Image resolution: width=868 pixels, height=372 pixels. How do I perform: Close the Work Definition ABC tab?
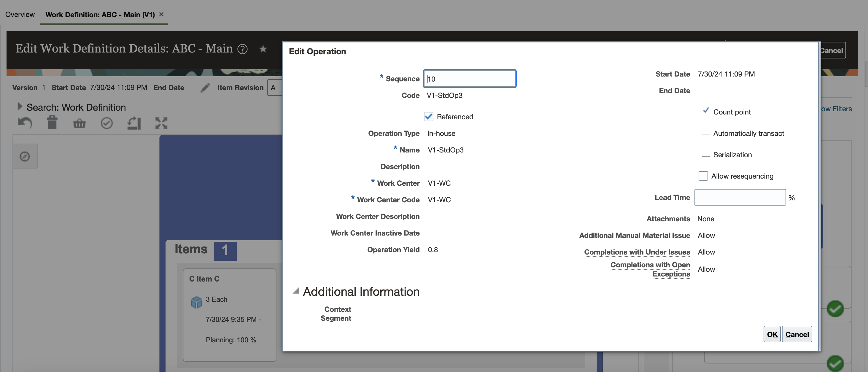point(161,14)
